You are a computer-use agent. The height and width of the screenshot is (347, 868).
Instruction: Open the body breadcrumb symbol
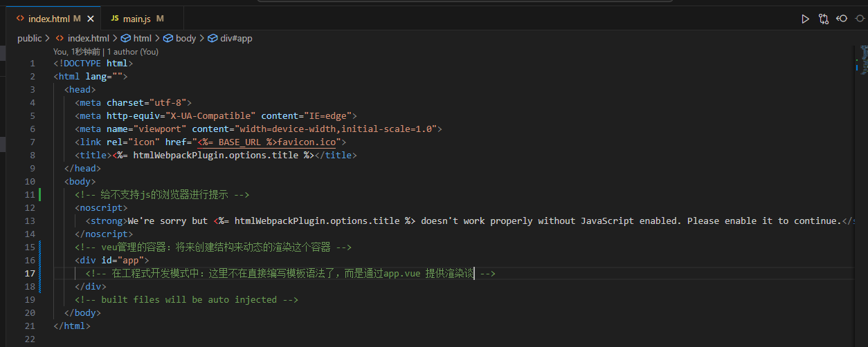point(186,38)
